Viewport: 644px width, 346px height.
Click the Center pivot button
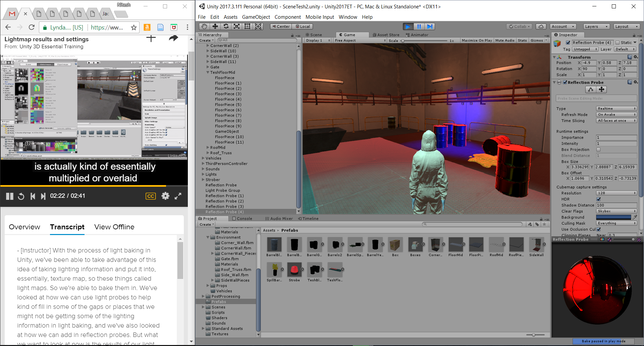pyautogui.click(x=281, y=26)
